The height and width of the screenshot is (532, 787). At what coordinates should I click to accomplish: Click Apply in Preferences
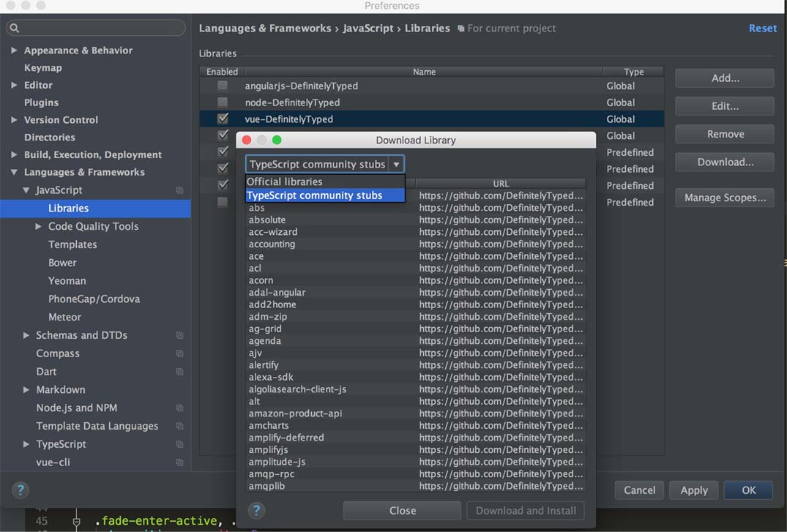coord(693,490)
